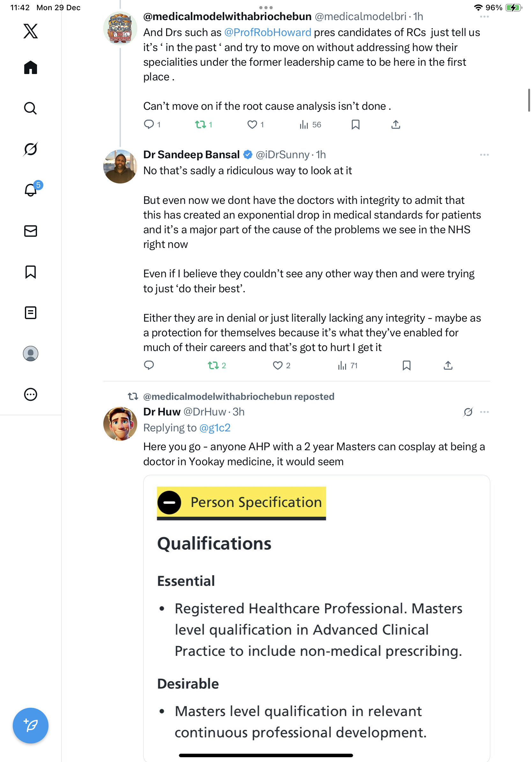Open Notifications bell with 5 badge
The height and width of the screenshot is (762, 532).
click(31, 190)
